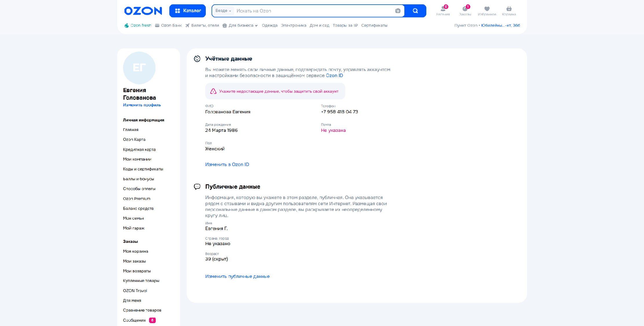
Task: Select Баллы и бонусы in sidebar
Action: coord(138,179)
